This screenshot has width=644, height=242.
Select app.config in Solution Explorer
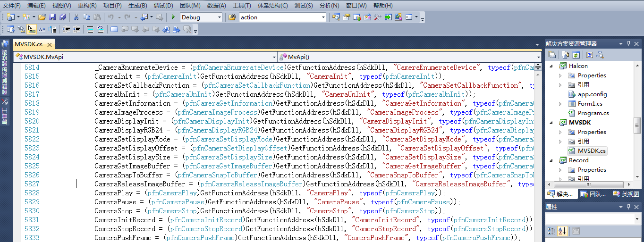(592, 94)
